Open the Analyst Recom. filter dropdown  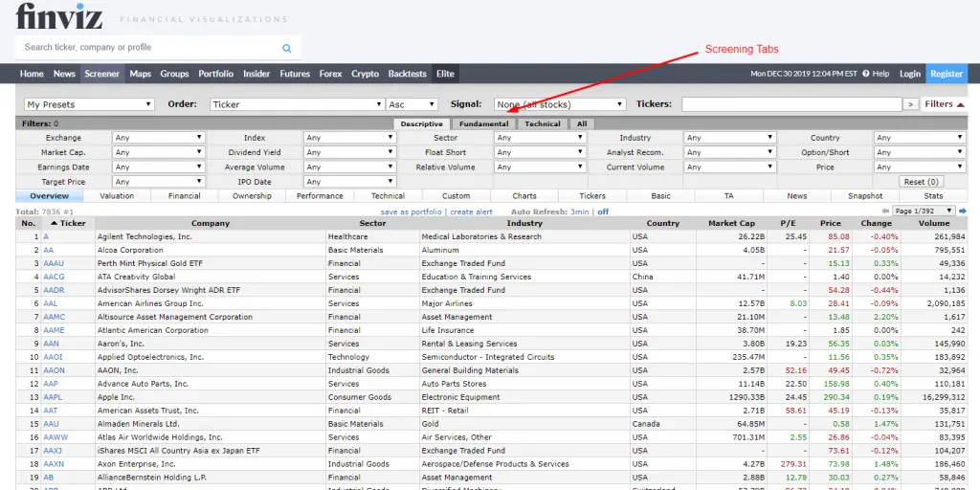730,152
